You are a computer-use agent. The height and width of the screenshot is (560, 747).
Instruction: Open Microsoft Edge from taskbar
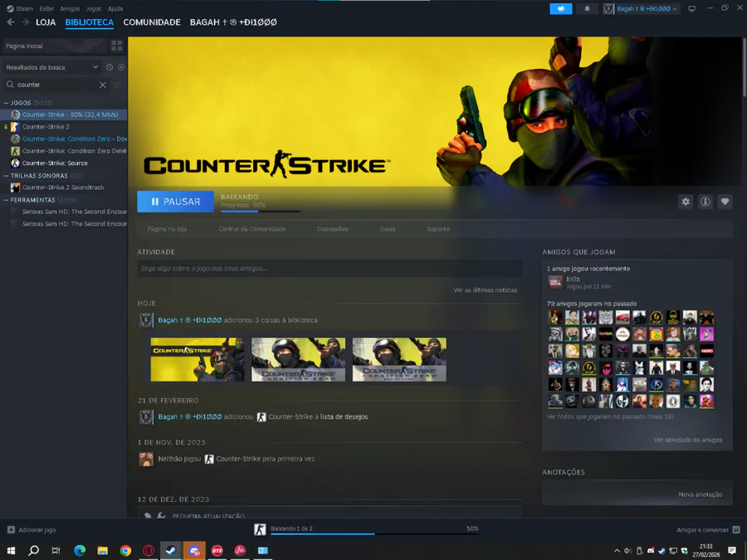(80, 551)
